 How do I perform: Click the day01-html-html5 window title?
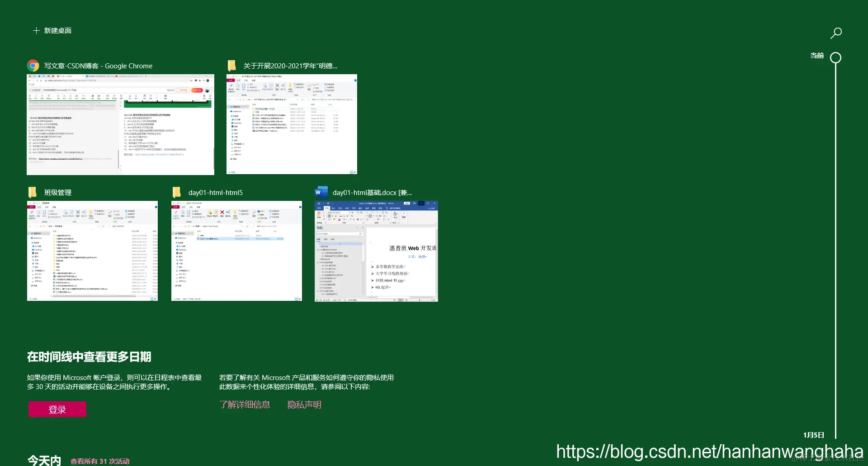(216, 193)
